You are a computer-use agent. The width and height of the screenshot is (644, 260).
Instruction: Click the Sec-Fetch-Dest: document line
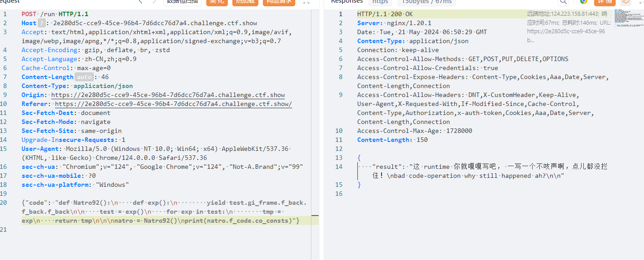(66, 113)
